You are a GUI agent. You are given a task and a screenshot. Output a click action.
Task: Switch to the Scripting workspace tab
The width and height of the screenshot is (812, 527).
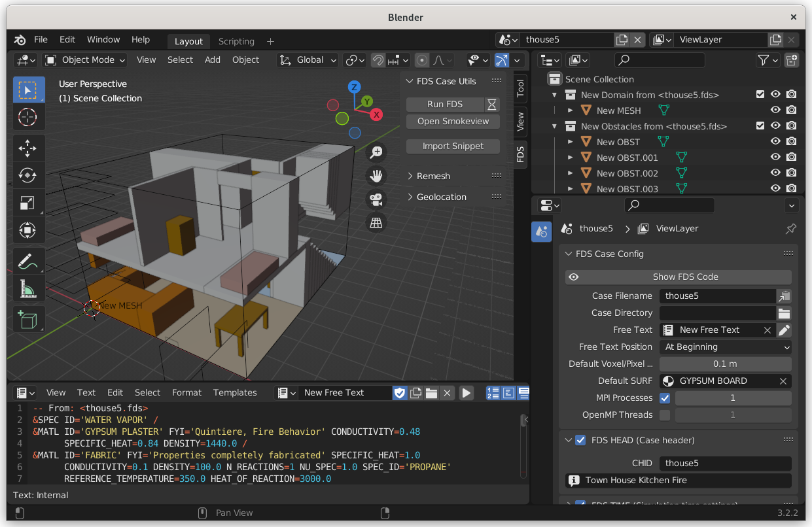pos(236,41)
